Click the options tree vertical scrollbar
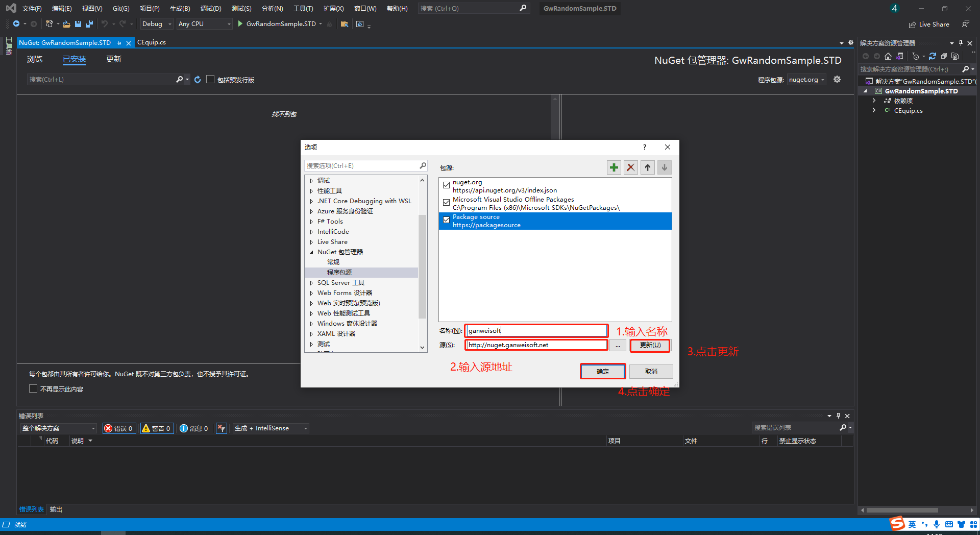The height and width of the screenshot is (535, 980). tap(422, 265)
